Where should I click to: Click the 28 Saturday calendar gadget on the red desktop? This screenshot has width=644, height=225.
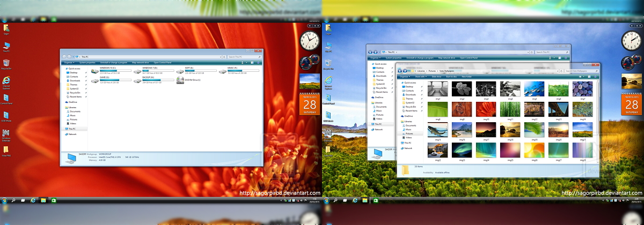[310, 104]
